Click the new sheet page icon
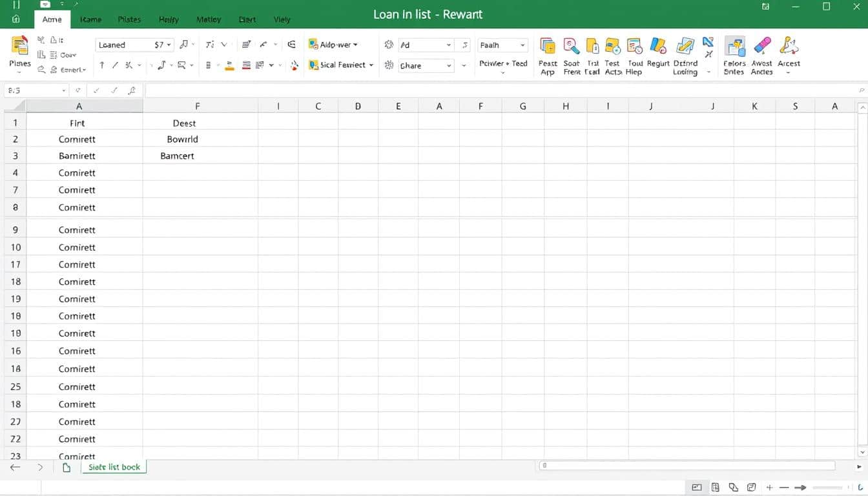The height and width of the screenshot is (496, 868). (x=67, y=468)
